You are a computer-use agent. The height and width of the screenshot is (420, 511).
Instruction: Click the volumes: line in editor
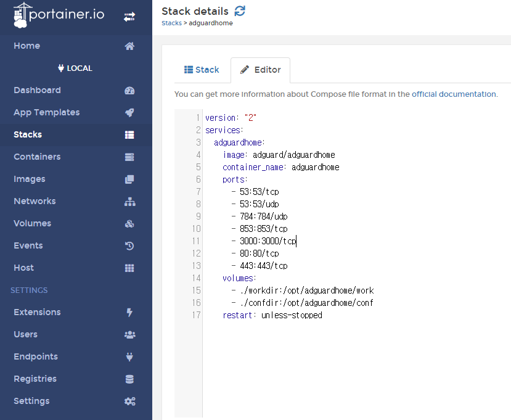click(x=240, y=278)
